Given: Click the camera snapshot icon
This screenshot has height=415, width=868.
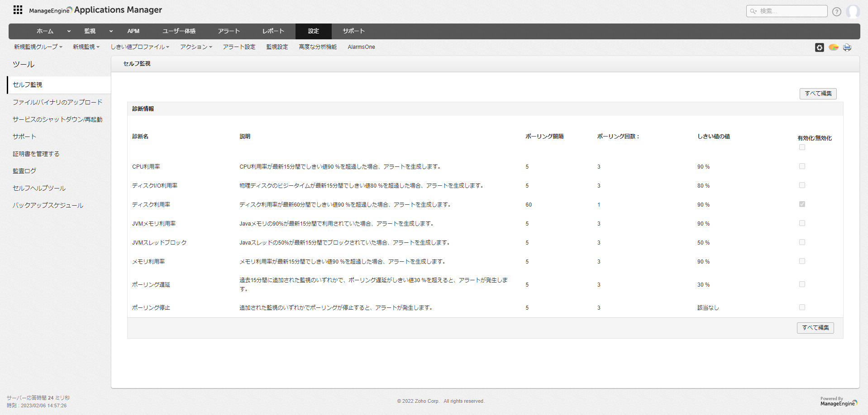Looking at the screenshot, I should point(819,47).
